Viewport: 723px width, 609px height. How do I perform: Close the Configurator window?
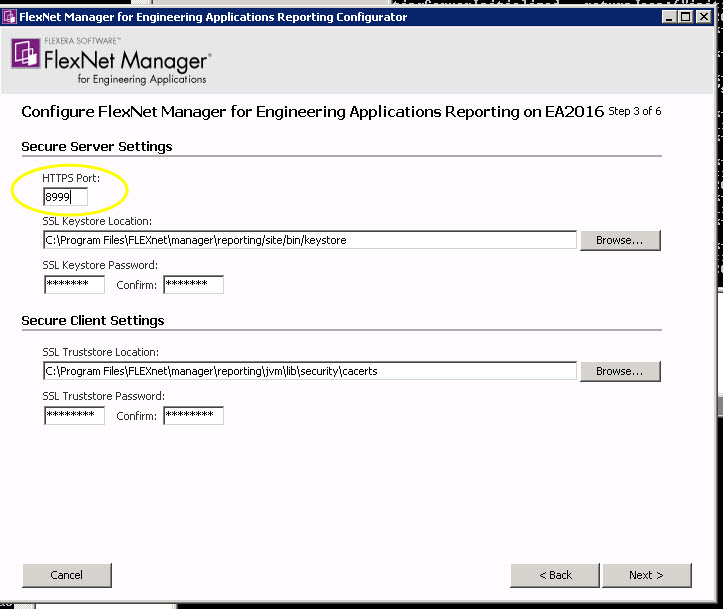(x=703, y=17)
